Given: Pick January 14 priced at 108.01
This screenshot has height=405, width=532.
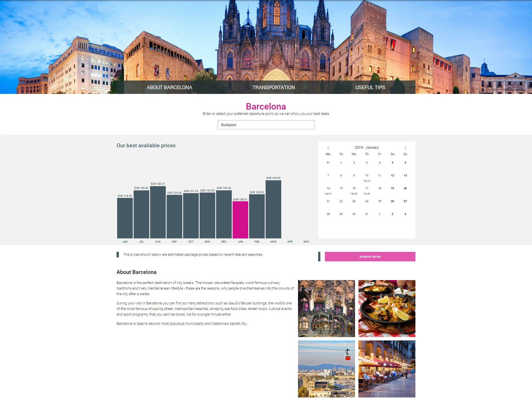Looking at the screenshot, I should click(x=328, y=190).
